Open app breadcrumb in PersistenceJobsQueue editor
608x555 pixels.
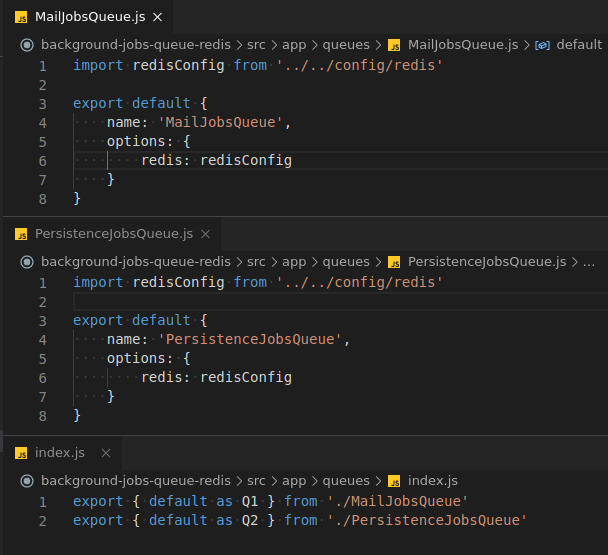tap(294, 262)
